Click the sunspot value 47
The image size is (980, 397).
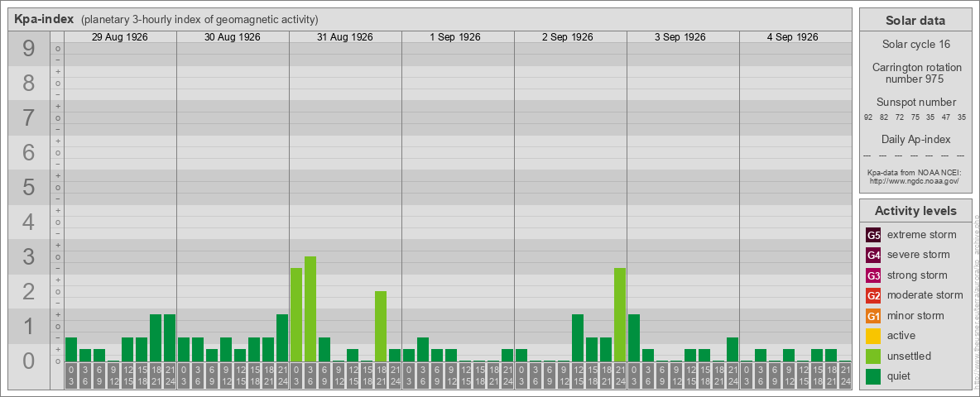(946, 117)
